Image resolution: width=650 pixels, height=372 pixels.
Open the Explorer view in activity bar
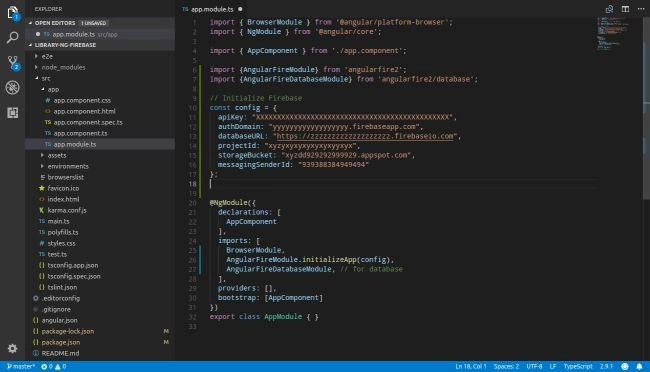(12, 12)
